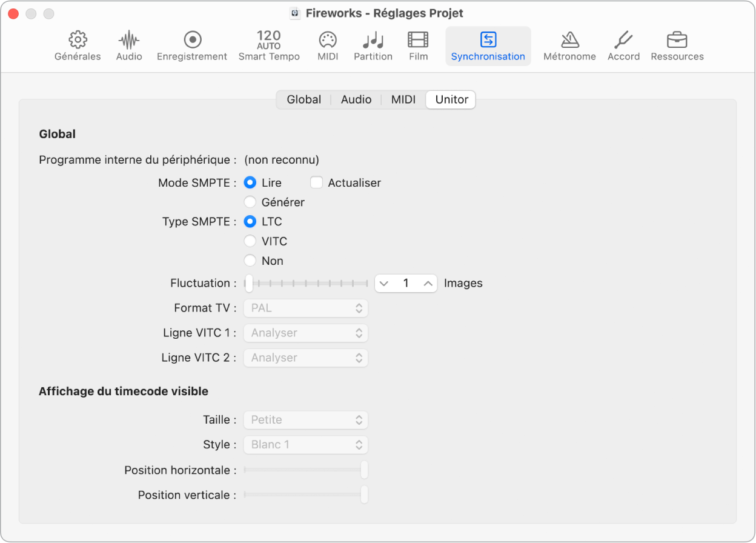Open the Enregistrement settings pane
Screen dimensions: 756x543
[192, 46]
